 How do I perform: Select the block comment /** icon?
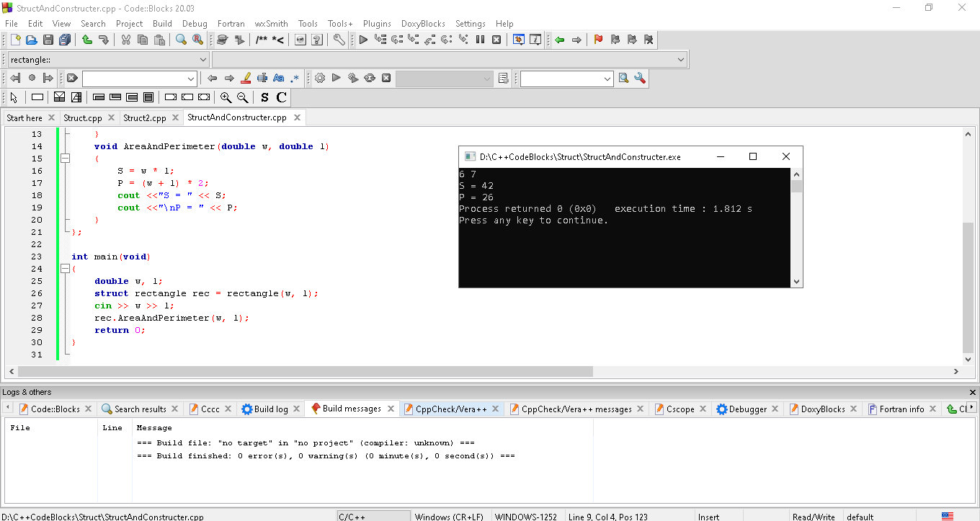262,40
